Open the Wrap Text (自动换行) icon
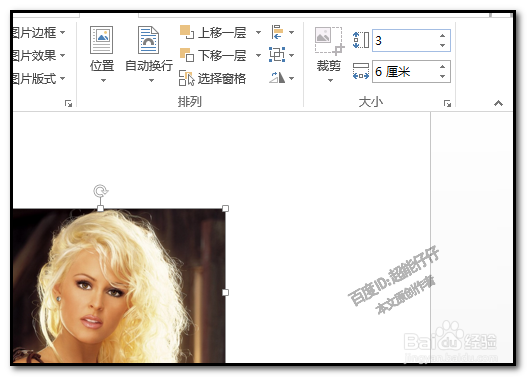Screen dimensions: 527x377 [149, 40]
